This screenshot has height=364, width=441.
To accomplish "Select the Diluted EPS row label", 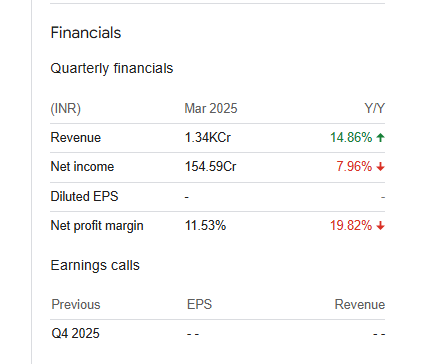I will point(84,196).
